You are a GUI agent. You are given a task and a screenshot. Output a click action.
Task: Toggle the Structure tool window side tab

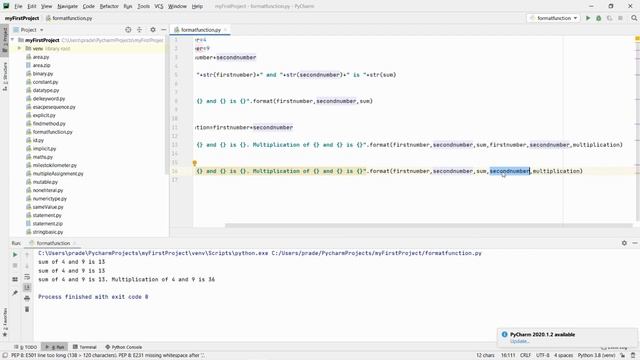pos(4,76)
